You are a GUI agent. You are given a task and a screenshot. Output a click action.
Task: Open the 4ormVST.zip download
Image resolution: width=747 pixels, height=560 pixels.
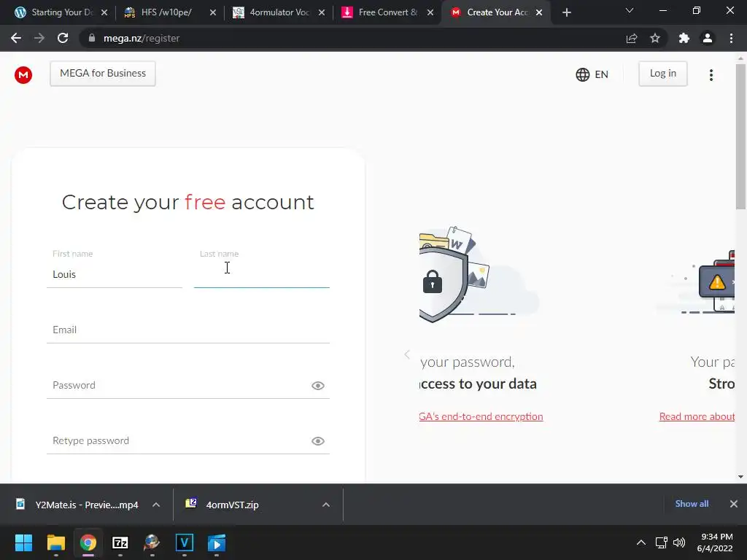tap(223, 505)
